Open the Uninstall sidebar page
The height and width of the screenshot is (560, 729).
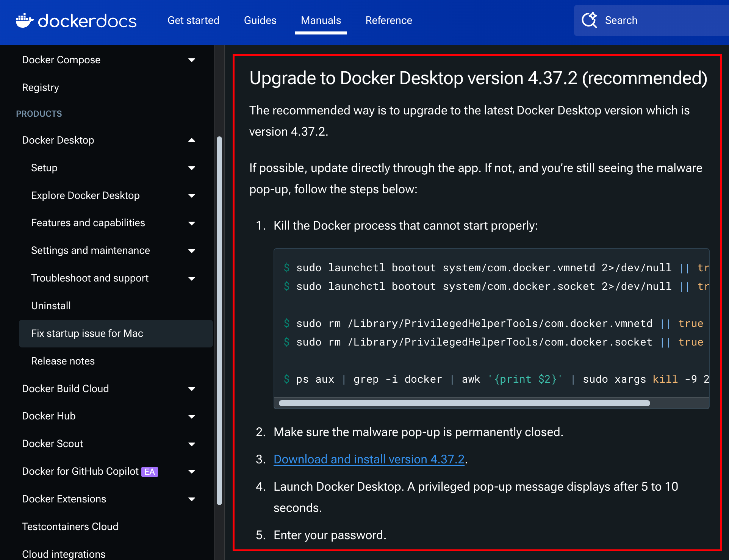(x=51, y=305)
